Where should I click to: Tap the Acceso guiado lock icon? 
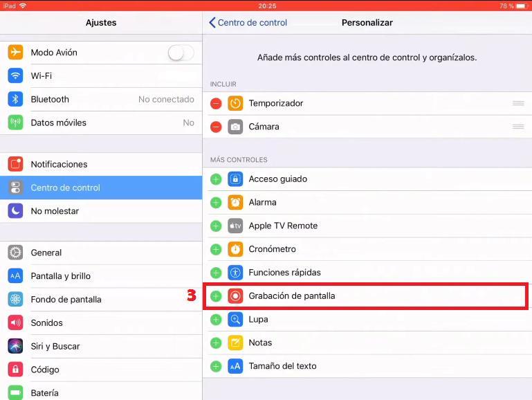click(235, 179)
